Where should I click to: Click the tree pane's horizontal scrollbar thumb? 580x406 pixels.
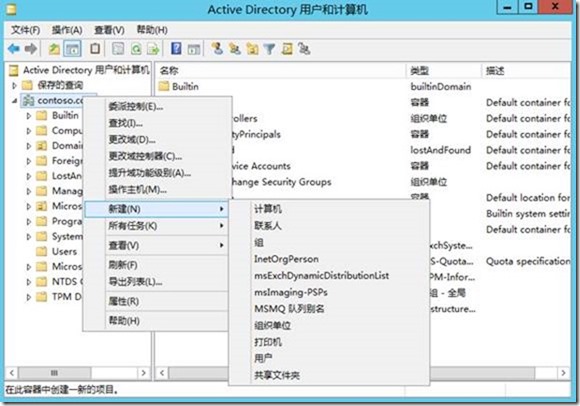(x=54, y=373)
